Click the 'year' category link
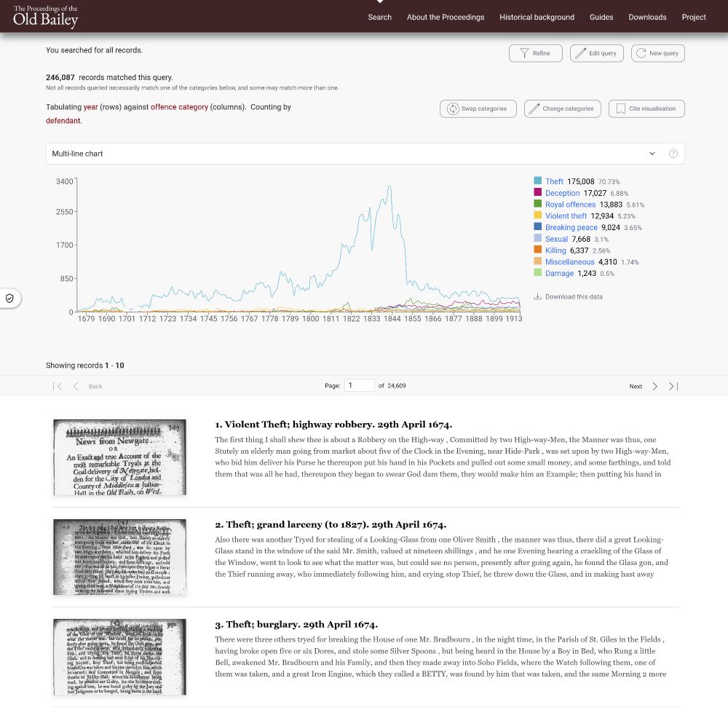This screenshot has height=710, width=728. pyautogui.click(x=90, y=107)
